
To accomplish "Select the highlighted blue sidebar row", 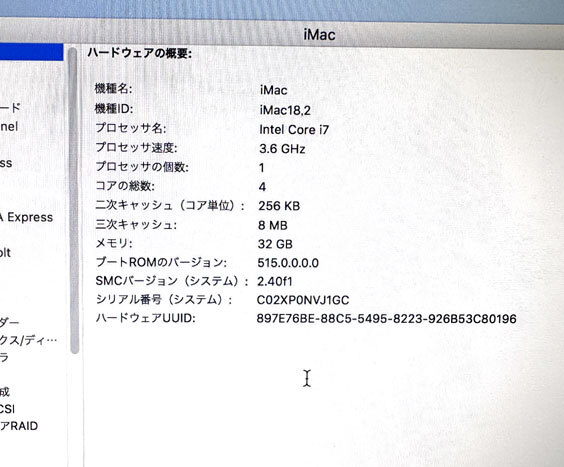I will [32, 52].
